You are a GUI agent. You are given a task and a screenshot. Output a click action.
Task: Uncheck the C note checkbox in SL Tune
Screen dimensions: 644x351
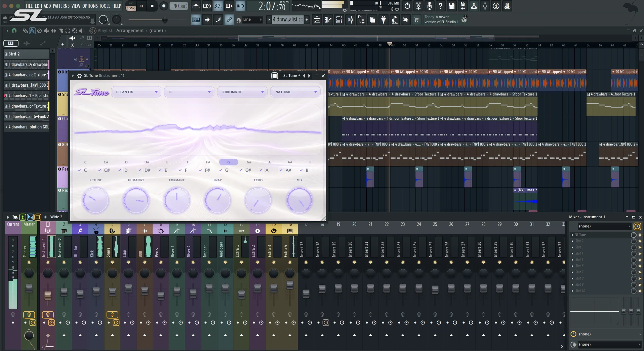79,170
